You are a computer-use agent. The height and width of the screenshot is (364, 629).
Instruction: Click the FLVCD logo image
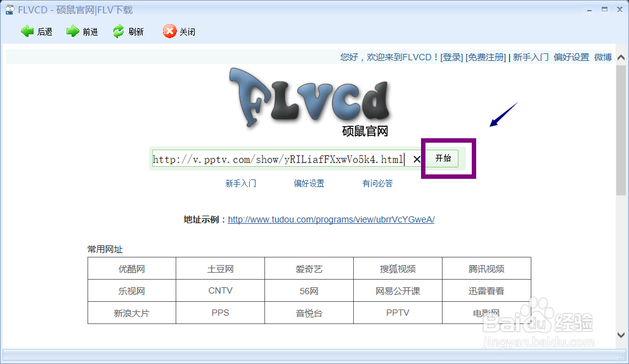[309, 102]
